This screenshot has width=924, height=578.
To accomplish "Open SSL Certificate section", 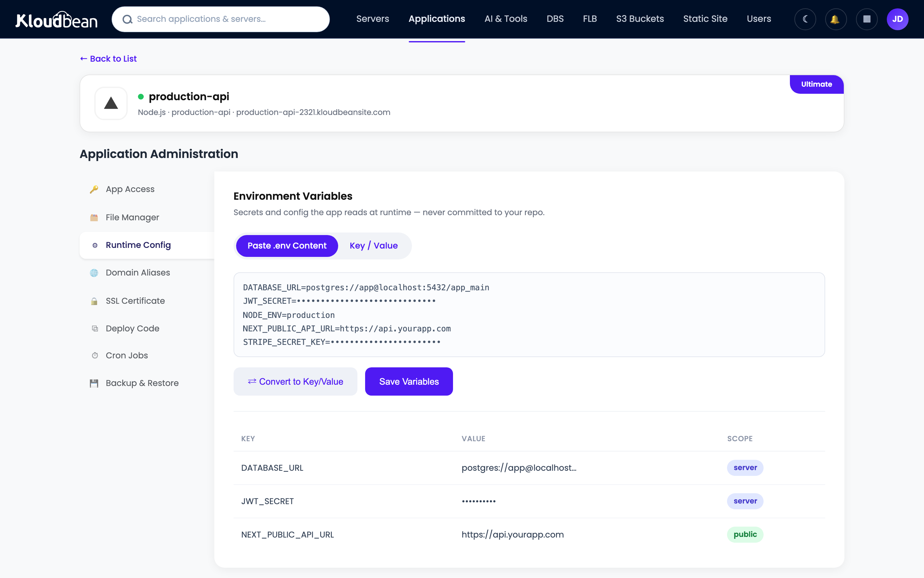I will pos(147,301).
